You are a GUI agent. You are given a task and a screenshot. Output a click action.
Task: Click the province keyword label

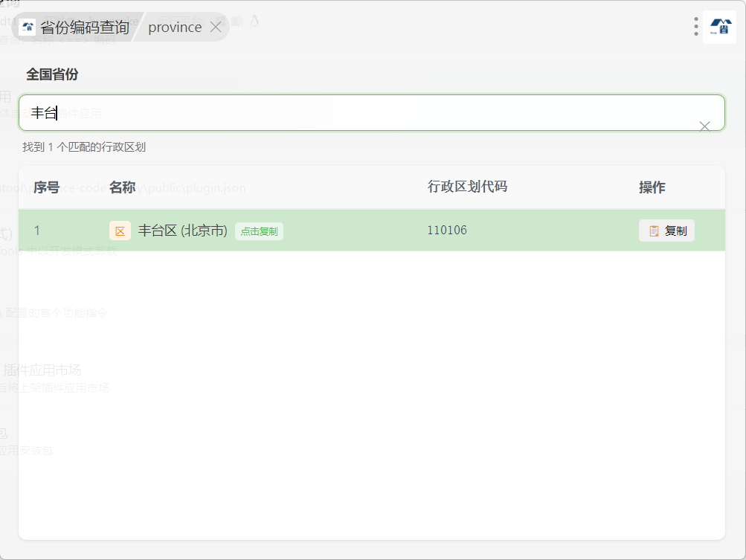[175, 28]
